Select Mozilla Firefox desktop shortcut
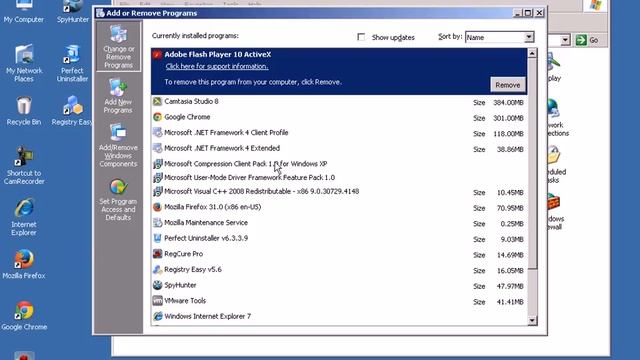The image size is (640, 360). [x=24, y=264]
